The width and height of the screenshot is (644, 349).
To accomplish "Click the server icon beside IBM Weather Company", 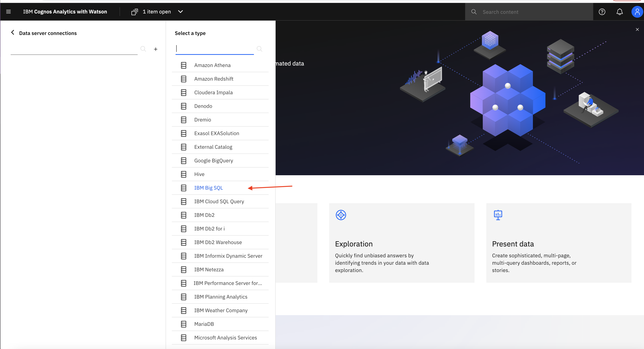I will pyautogui.click(x=183, y=311).
